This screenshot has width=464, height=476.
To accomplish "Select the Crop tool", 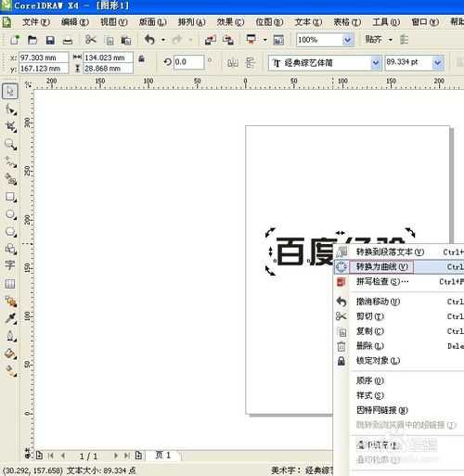I will click(10, 126).
